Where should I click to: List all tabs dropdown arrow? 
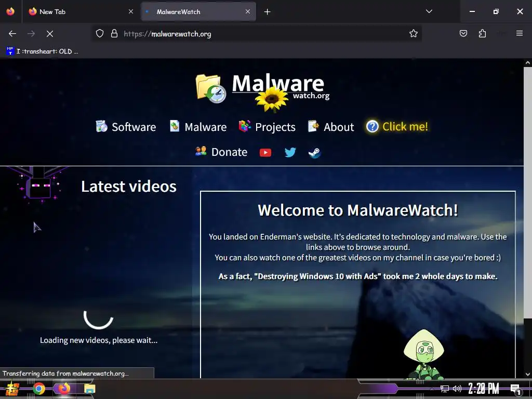pyautogui.click(x=429, y=11)
